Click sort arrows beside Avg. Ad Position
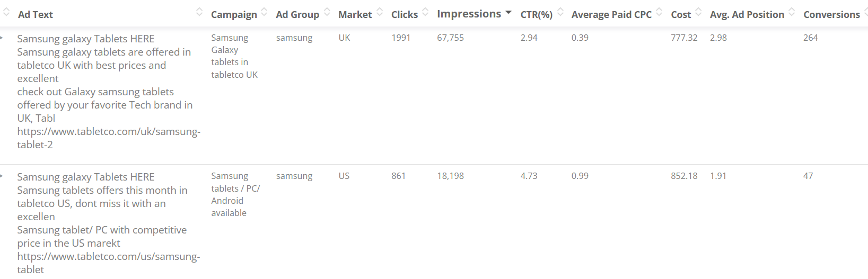Screen dimensions: 868x279 (x=792, y=12)
